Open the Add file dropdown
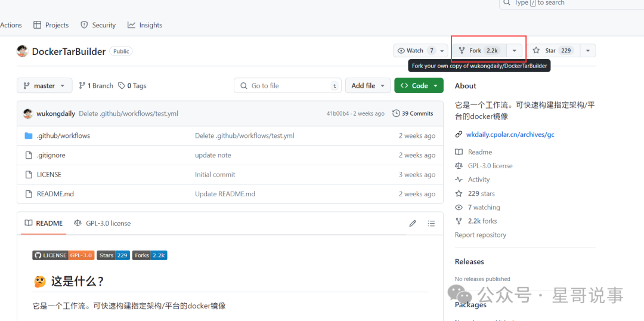The width and height of the screenshot is (644, 321). pyautogui.click(x=367, y=85)
